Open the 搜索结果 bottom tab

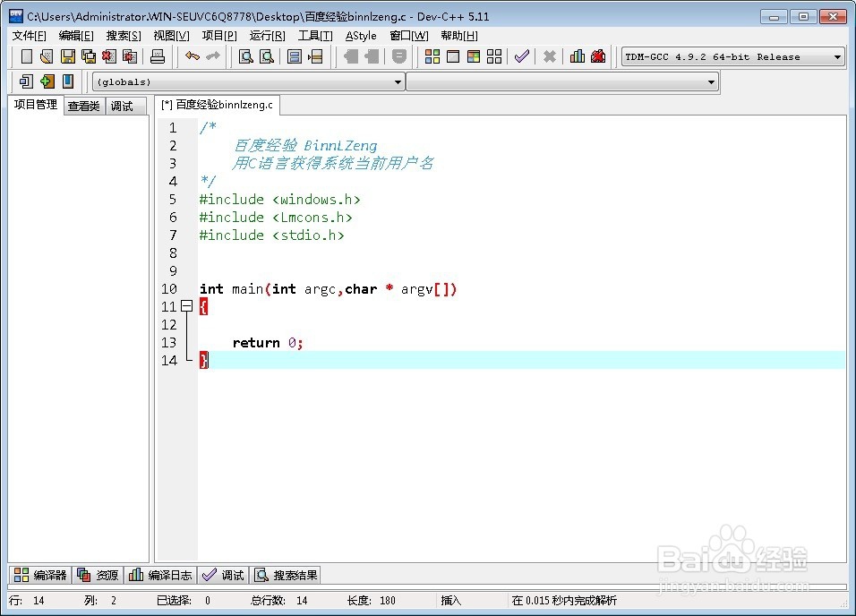tap(286, 575)
